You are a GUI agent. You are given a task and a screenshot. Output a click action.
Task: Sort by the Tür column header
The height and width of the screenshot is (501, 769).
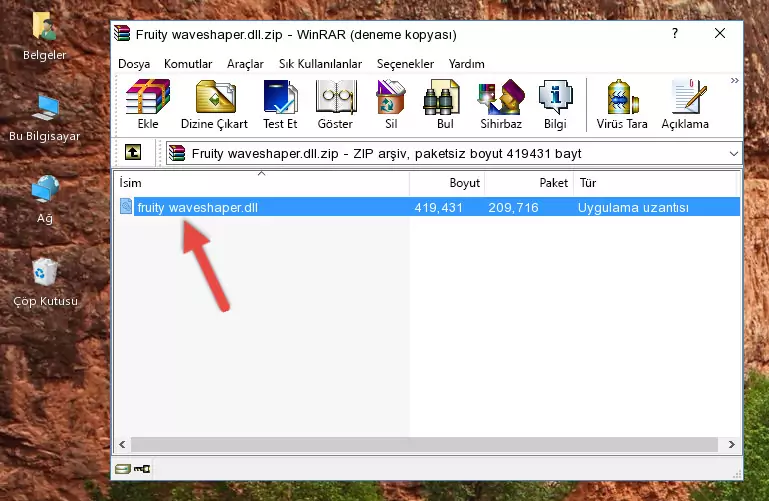pos(655,182)
